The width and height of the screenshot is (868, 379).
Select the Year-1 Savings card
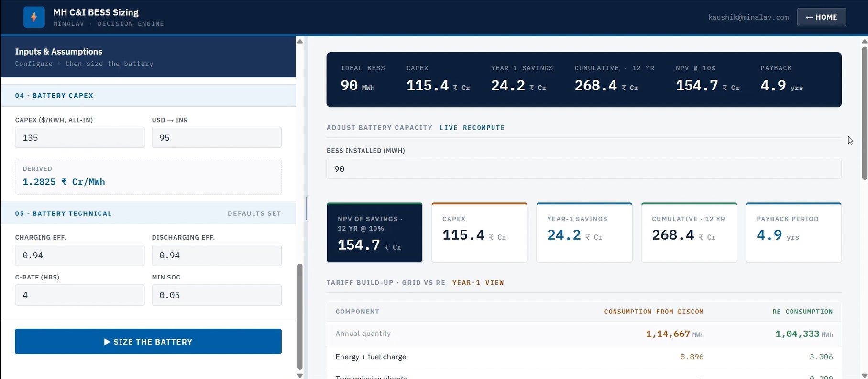(x=584, y=233)
